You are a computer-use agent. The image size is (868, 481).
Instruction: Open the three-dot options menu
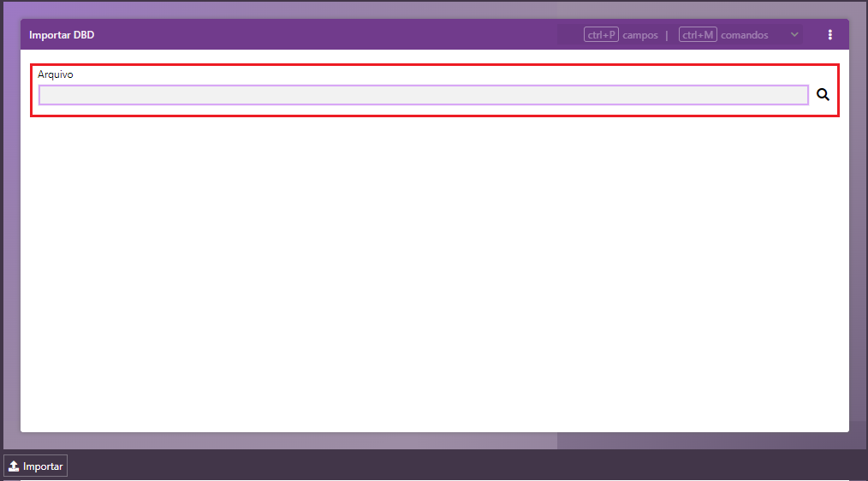tap(829, 35)
